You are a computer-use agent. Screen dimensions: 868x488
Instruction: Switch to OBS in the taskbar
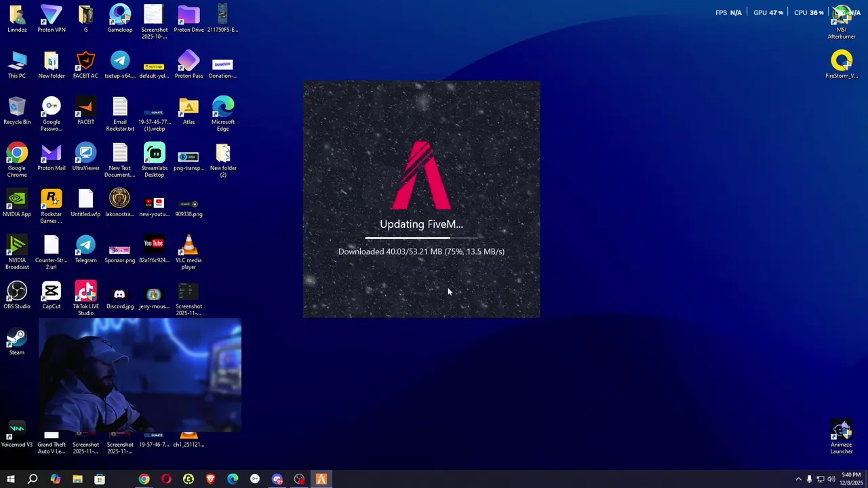coord(299,479)
